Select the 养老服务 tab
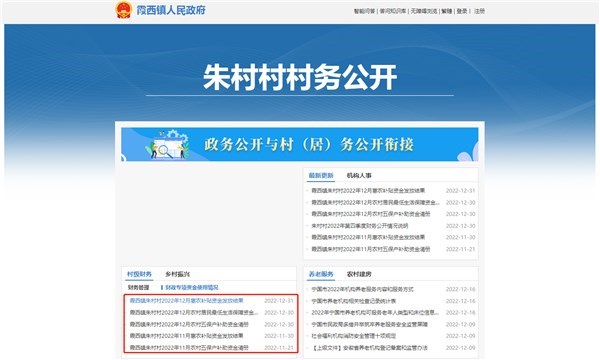This screenshot has width=600, height=360. (321, 274)
